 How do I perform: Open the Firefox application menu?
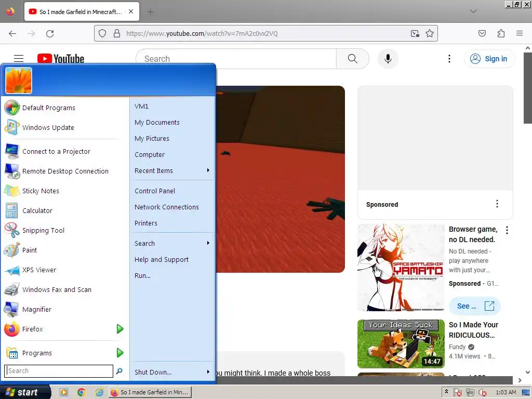click(520, 33)
